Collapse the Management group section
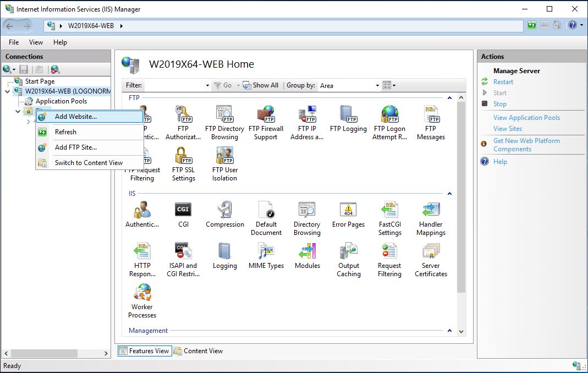 coord(449,331)
